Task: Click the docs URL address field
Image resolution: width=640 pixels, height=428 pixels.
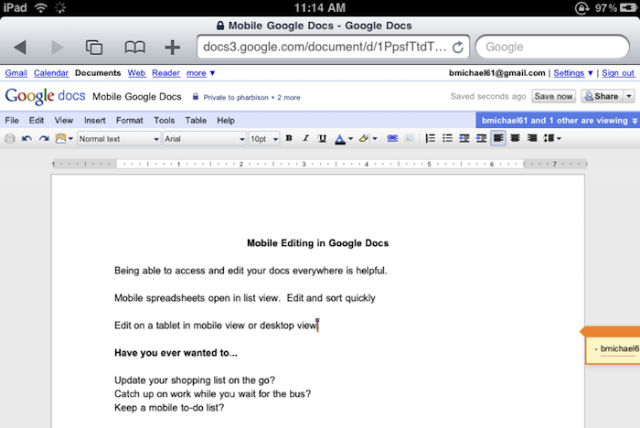Action: (333, 47)
